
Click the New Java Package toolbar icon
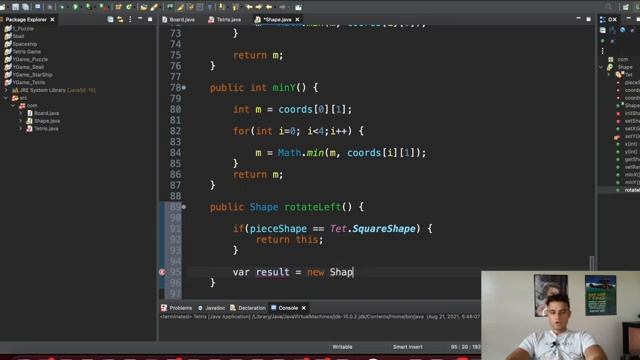click(118, 7)
